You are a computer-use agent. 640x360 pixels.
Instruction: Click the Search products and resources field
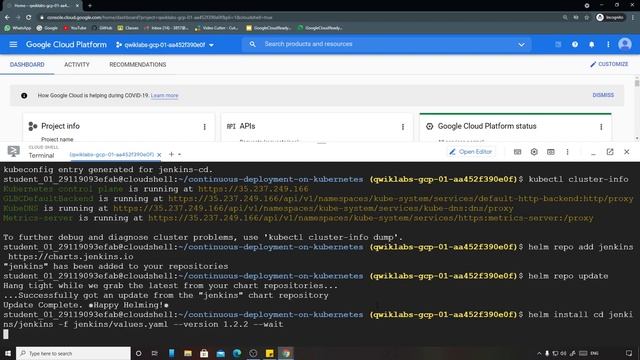388,44
